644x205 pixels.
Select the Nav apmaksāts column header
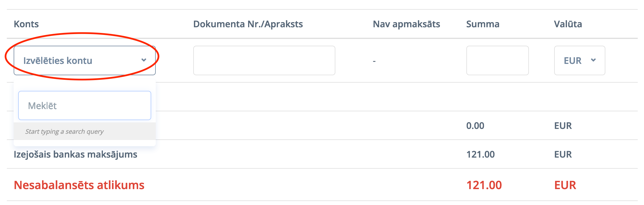[x=406, y=24]
